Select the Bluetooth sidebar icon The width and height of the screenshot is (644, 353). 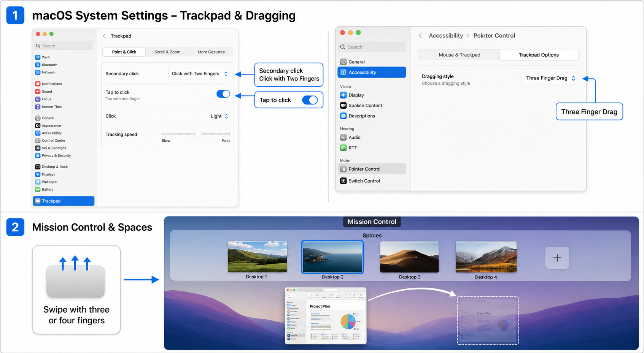[38, 65]
